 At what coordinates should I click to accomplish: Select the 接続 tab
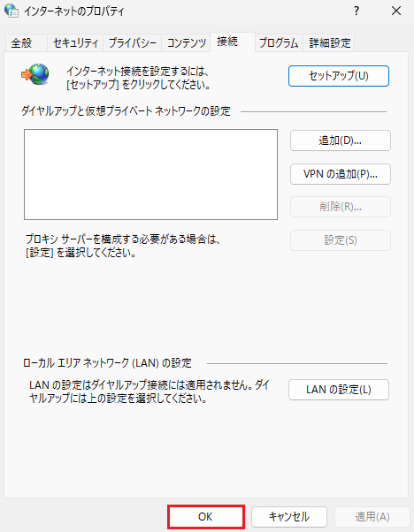(x=233, y=42)
